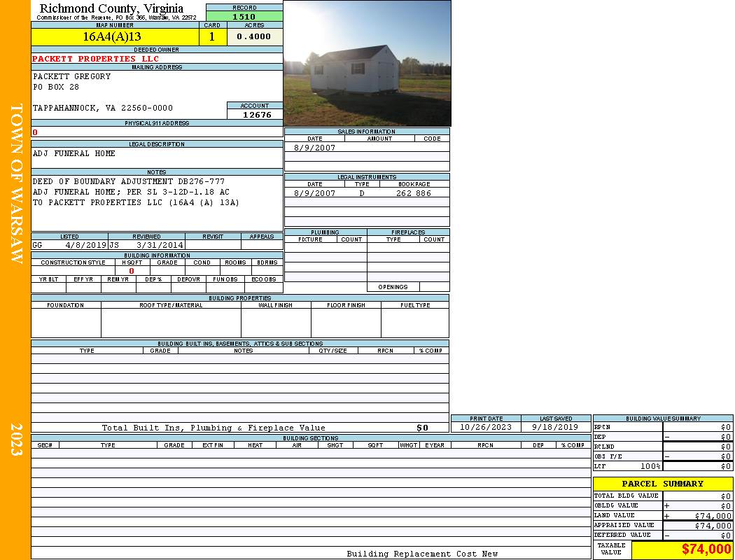Click the account number 12676
Screen dimensions: 735x560
pos(257,115)
